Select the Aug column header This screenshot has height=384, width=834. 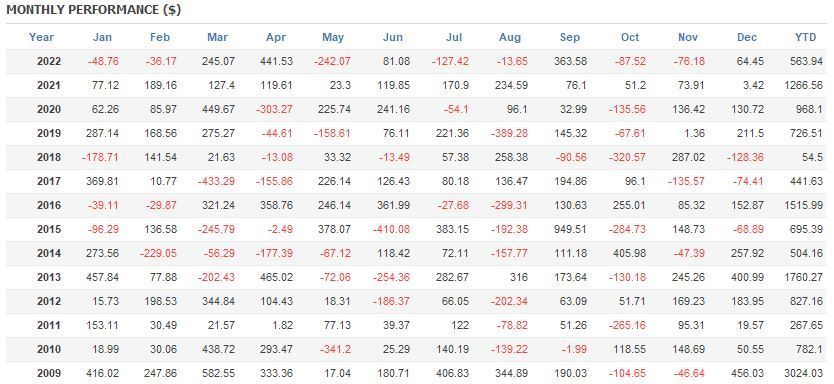click(x=510, y=37)
